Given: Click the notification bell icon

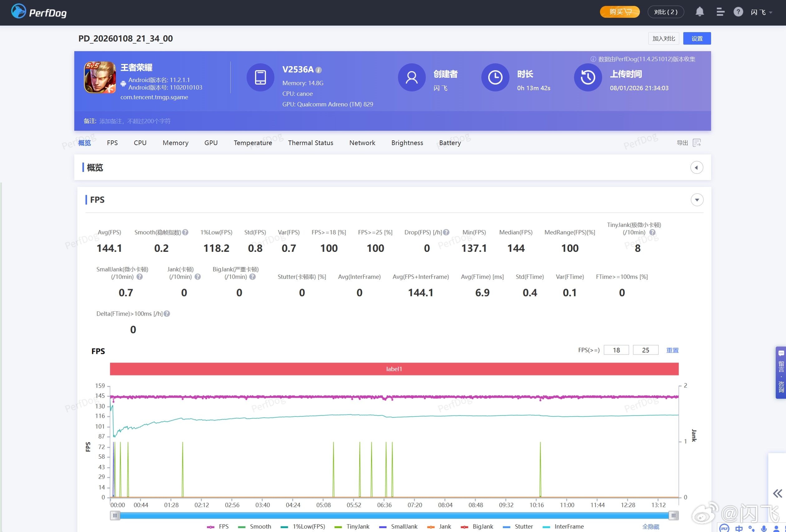Looking at the screenshot, I should [x=700, y=12].
